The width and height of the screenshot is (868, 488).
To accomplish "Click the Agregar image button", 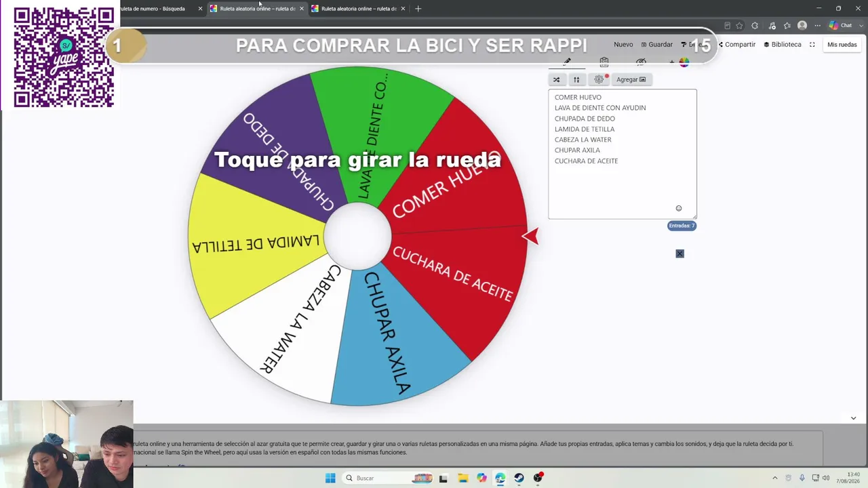I will (x=631, y=79).
